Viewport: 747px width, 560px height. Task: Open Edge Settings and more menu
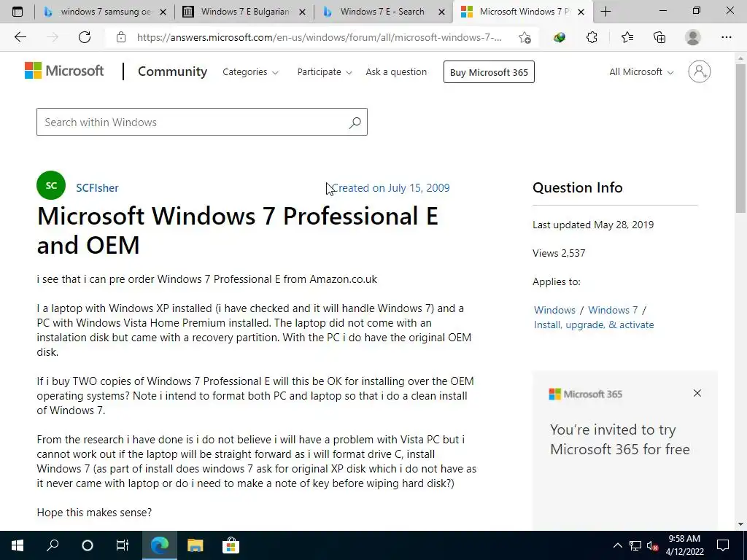tap(726, 37)
